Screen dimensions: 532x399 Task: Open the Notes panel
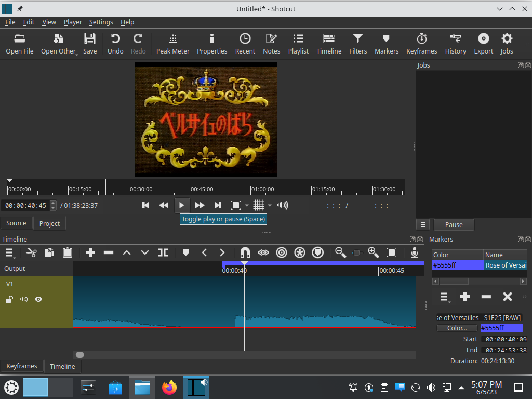271,44
